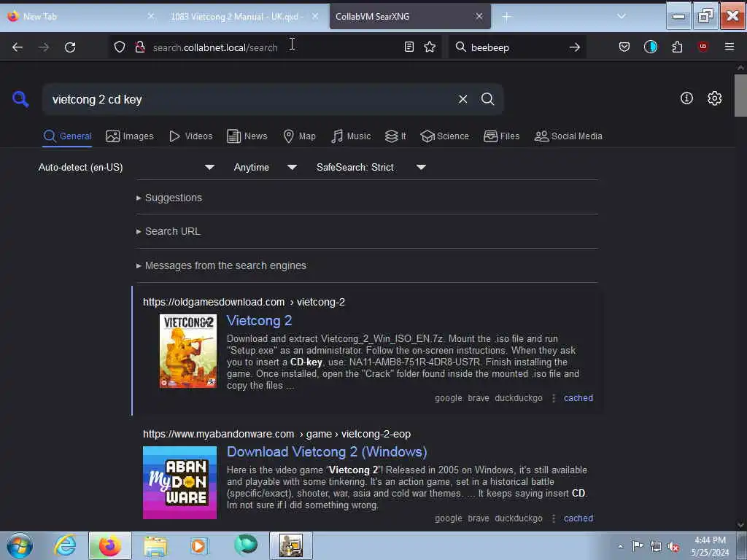Screen dimensions: 747x560
Task: Open the Firefox hamburger menu
Action: coord(729,47)
